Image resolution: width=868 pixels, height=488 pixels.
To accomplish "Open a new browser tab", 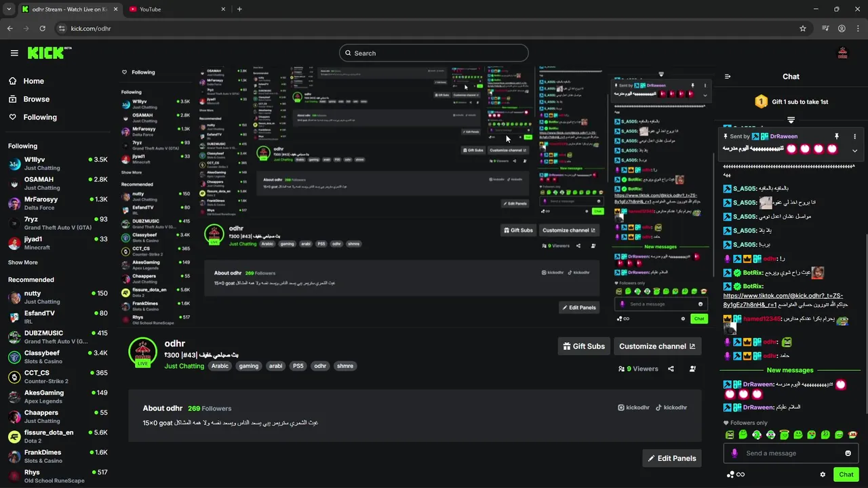I will (239, 9).
